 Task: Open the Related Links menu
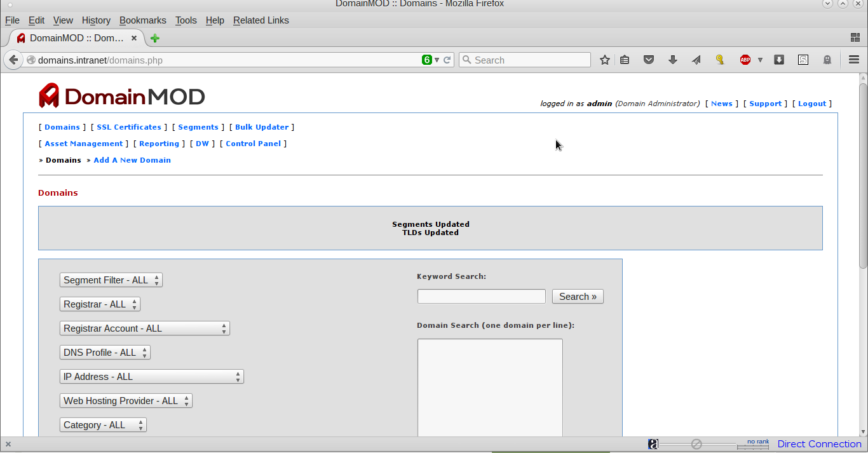tap(261, 20)
